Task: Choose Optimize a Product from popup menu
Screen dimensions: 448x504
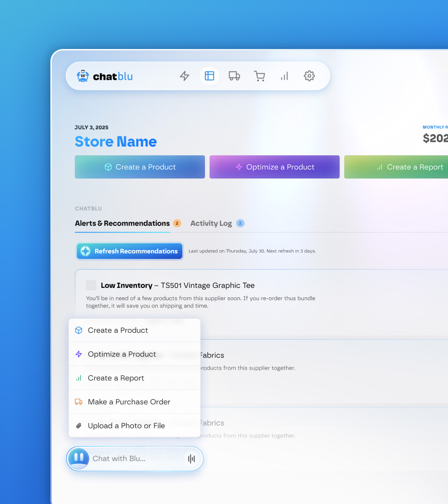Action: [135, 354]
